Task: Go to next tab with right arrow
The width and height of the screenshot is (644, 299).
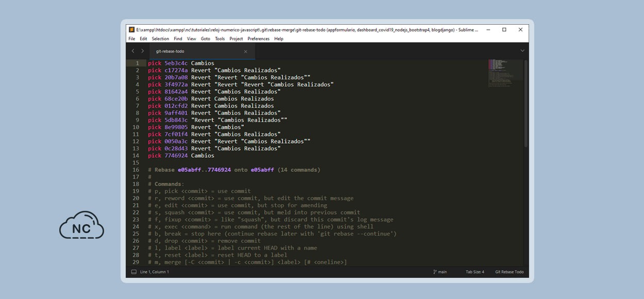Action: point(143,51)
